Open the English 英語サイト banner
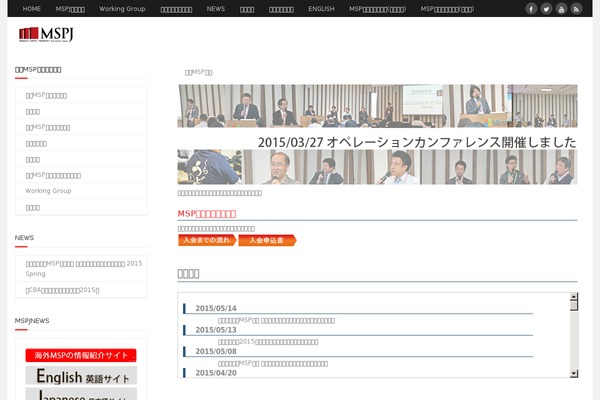 tap(81, 376)
